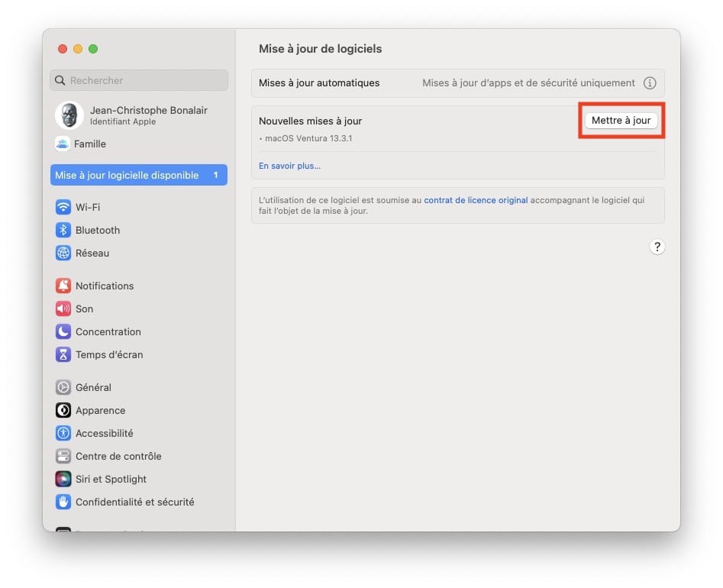Screen dimensions: 723x588
Task: Click the Concentration moon icon
Action: [63, 331]
